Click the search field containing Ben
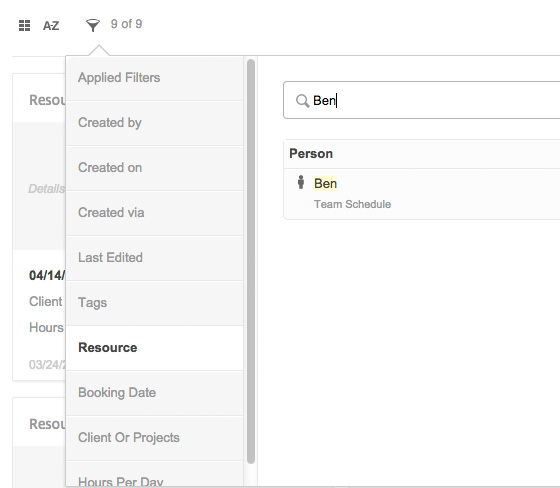 pyautogui.click(x=421, y=100)
